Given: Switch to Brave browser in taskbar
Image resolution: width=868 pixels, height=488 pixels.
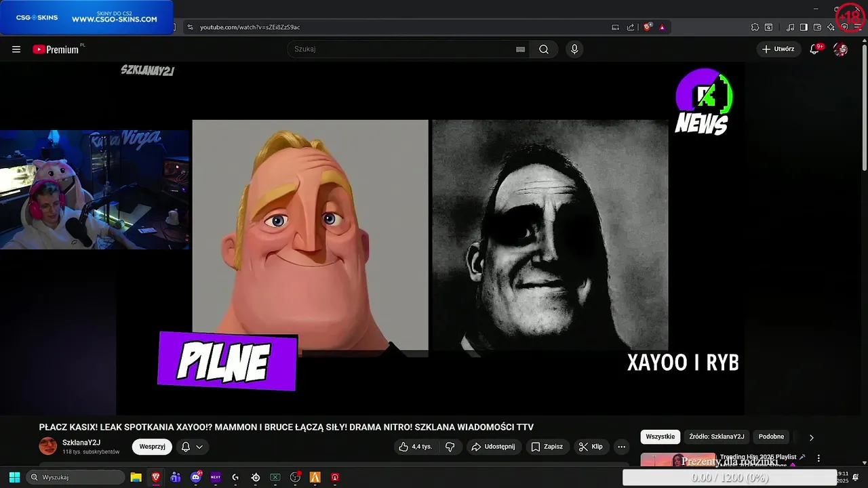Looking at the screenshot, I should (x=156, y=477).
